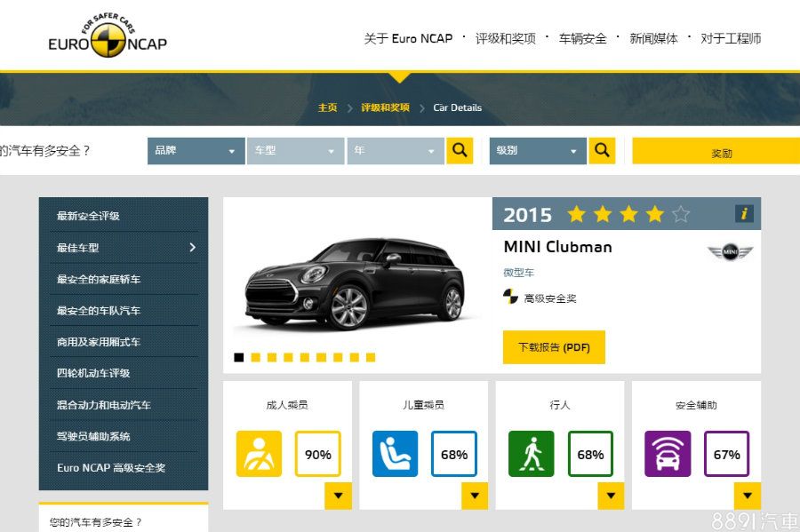
Task: Click the blue child occupant seat icon
Action: (x=395, y=454)
